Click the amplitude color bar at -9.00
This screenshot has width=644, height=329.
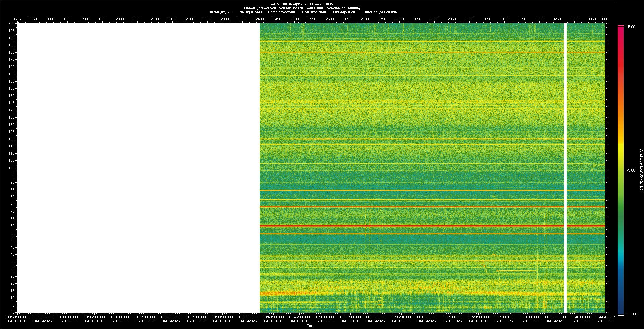click(621, 170)
